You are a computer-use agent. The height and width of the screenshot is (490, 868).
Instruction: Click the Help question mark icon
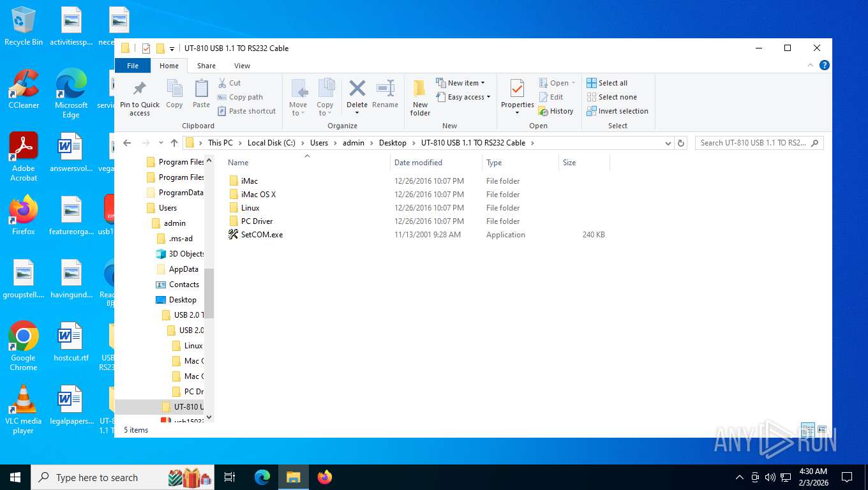point(824,65)
